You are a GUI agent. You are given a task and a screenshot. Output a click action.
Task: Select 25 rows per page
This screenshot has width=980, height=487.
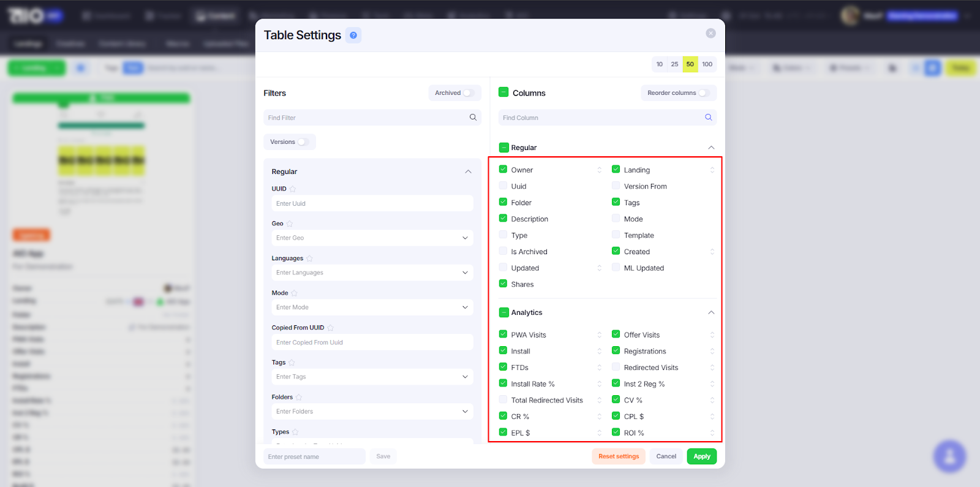(674, 64)
